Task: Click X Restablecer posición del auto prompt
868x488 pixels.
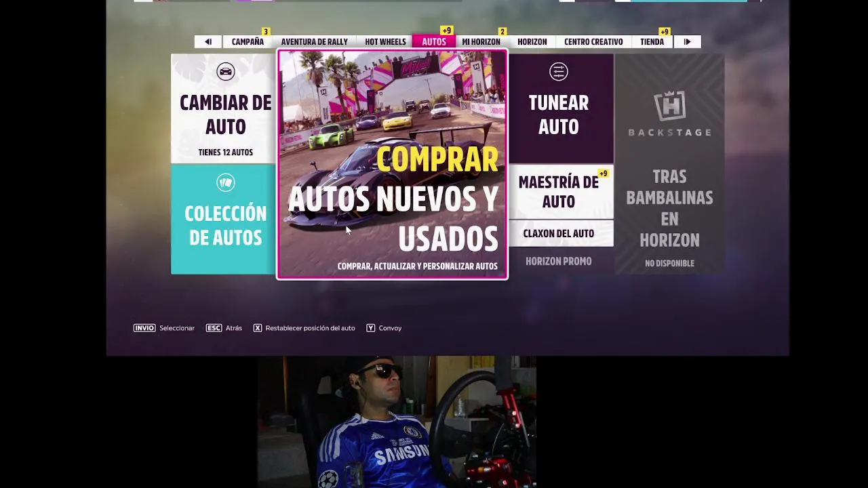Action: click(304, 328)
